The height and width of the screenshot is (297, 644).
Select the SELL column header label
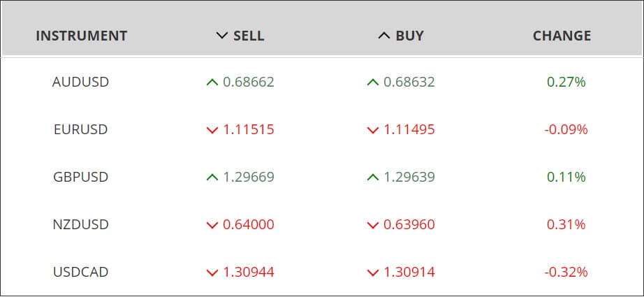coord(249,36)
